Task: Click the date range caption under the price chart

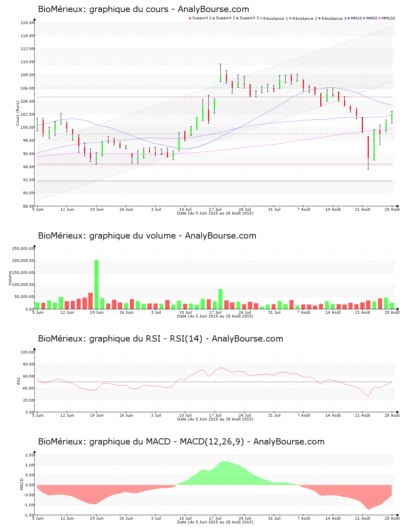Action: pyautogui.click(x=215, y=213)
